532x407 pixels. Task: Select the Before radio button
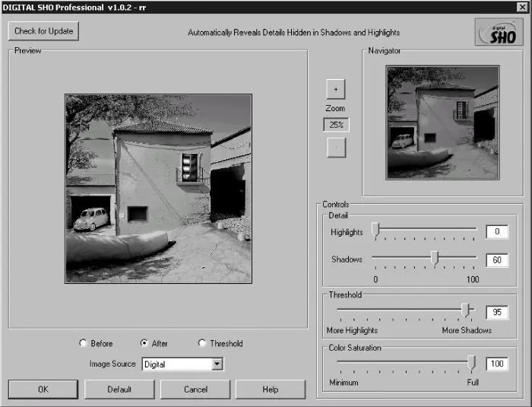pyautogui.click(x=83, y=343)
